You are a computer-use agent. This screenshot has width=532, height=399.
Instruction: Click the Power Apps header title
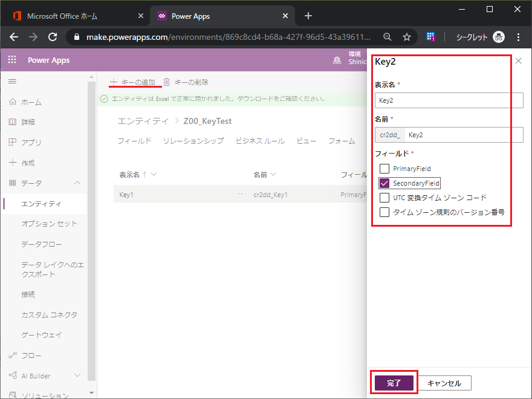click(x=48, y=60)
